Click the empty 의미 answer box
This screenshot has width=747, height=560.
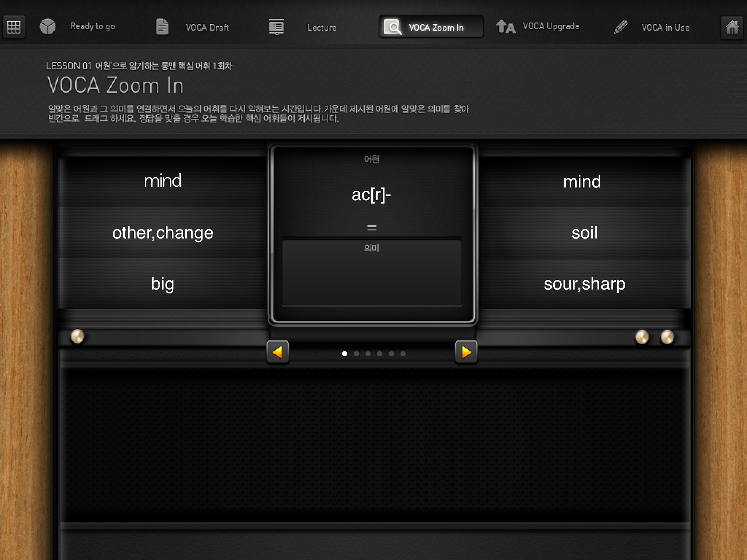(372, 273)
